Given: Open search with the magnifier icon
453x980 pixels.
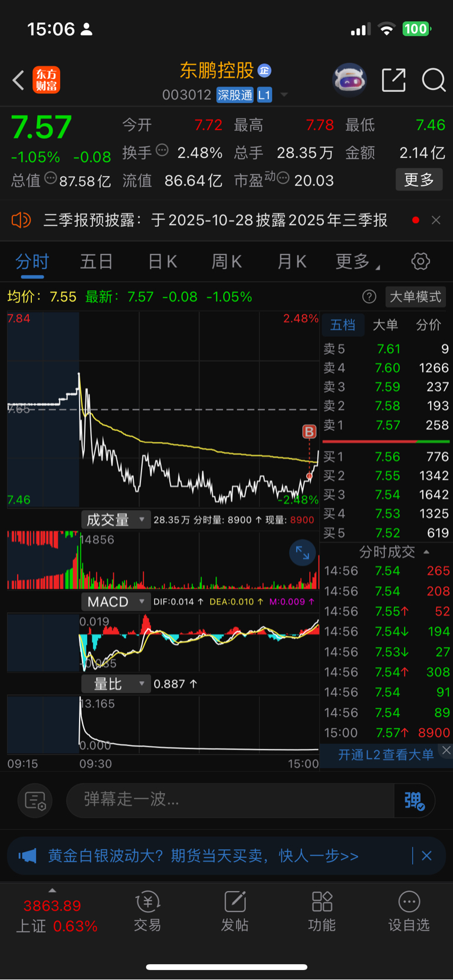Looking at the screenshot, I should 434,80.
